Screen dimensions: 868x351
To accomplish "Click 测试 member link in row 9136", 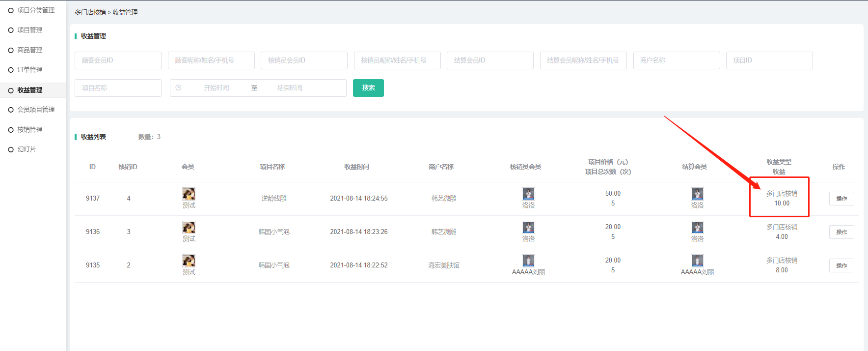I will [189, 239].
